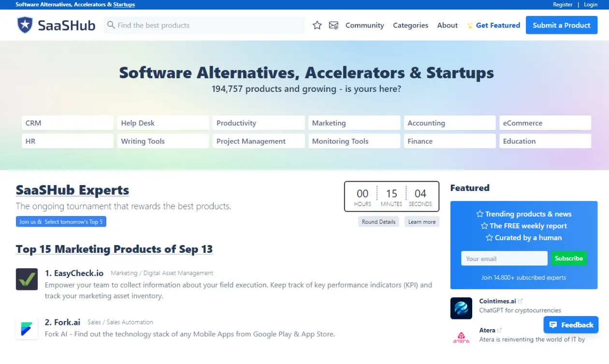The image size is (609, 364).
Task: Open the 1. EasyCheck.io product title
Action: click(74, 273)
